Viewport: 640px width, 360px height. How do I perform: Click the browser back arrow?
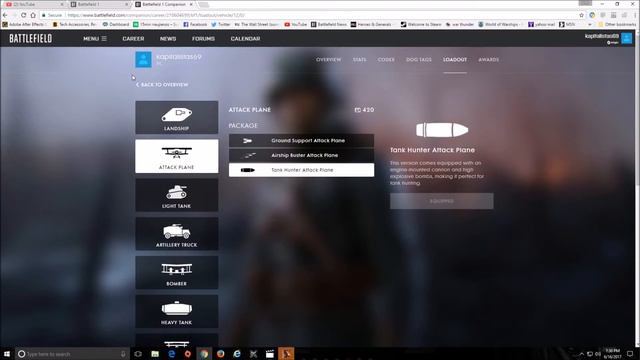5,15
